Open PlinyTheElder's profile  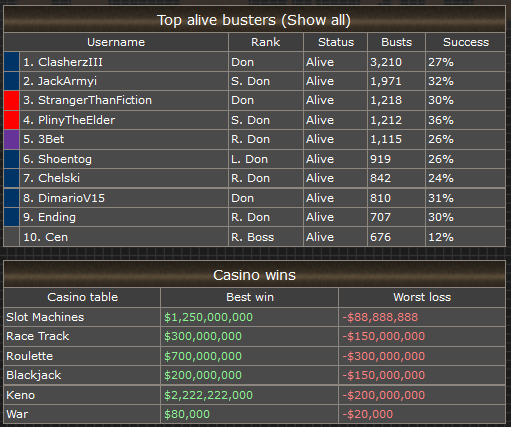click(x=76, y=120)
